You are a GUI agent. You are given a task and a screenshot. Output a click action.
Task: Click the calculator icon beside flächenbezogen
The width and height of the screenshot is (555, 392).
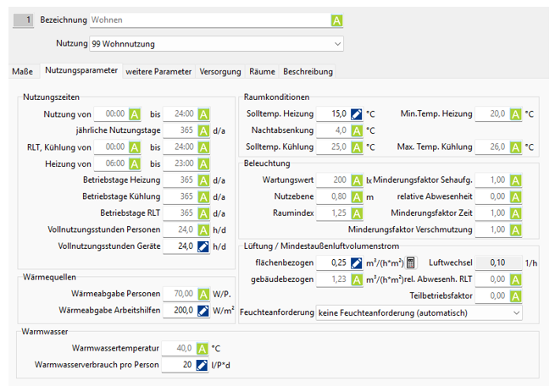coord(410,262)
